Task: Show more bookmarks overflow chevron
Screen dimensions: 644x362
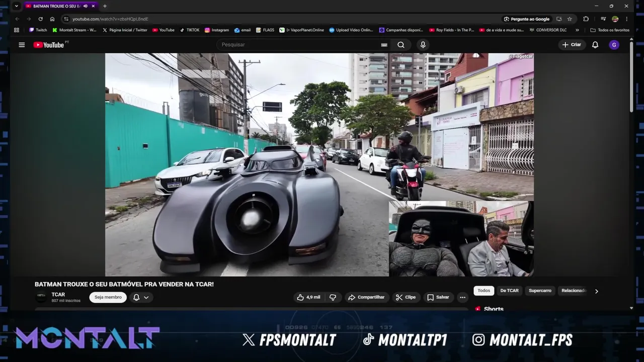Action: click(577, 30)
